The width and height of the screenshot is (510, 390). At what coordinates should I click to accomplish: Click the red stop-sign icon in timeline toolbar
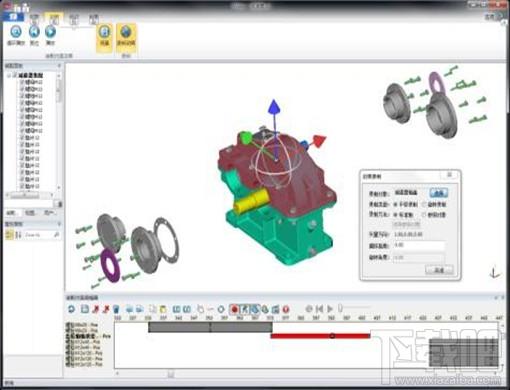(x=286, y=309)
